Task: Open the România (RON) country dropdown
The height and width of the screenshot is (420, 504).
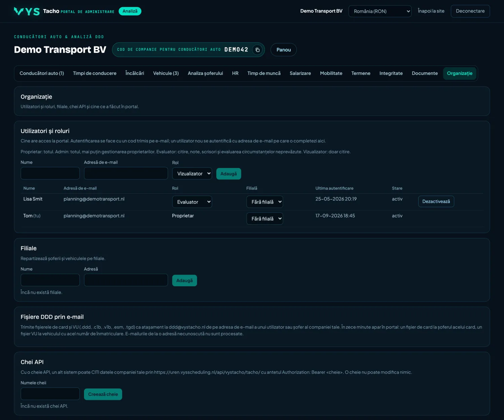Action: pyautogui.click(x=380, y=11)
